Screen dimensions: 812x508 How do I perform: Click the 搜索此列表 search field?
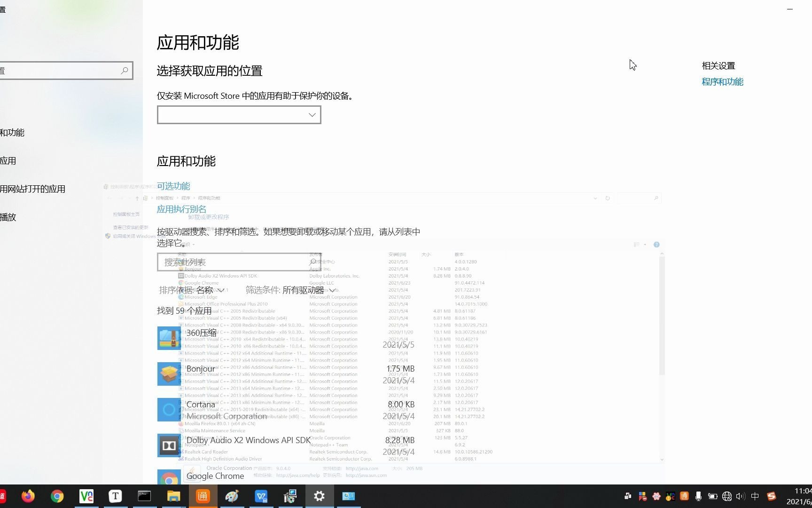point(239,262)
